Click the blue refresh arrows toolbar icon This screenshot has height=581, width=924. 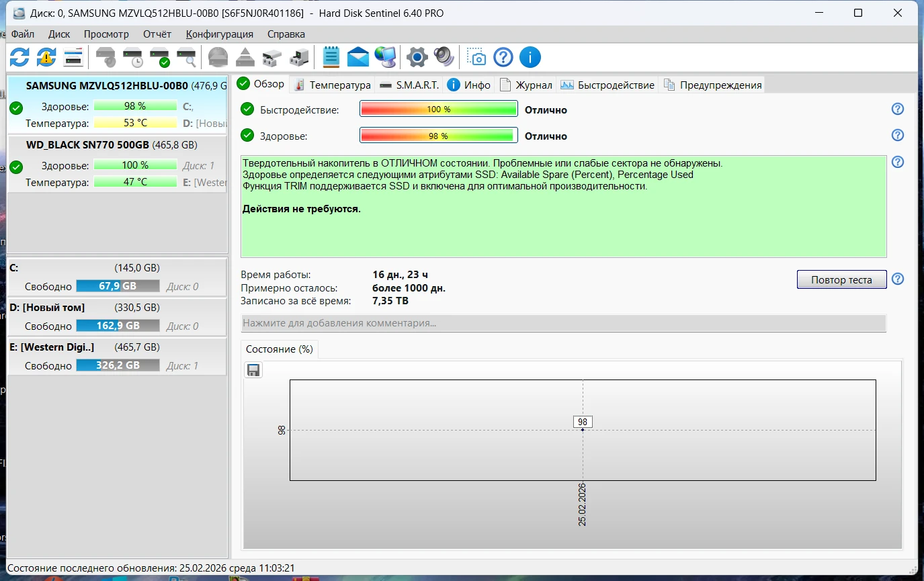[19, 57]
